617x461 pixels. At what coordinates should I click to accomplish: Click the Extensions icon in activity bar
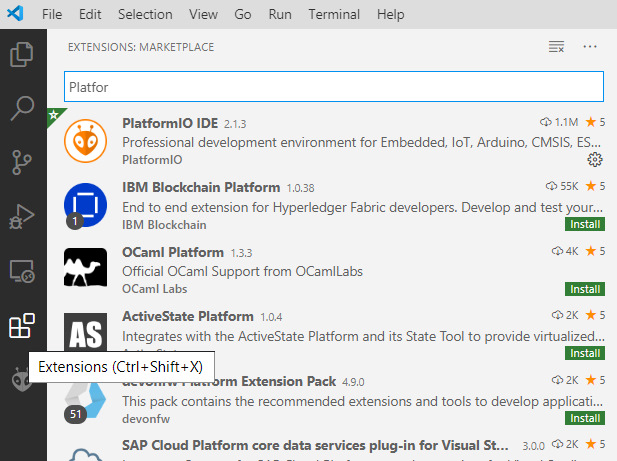22,325
